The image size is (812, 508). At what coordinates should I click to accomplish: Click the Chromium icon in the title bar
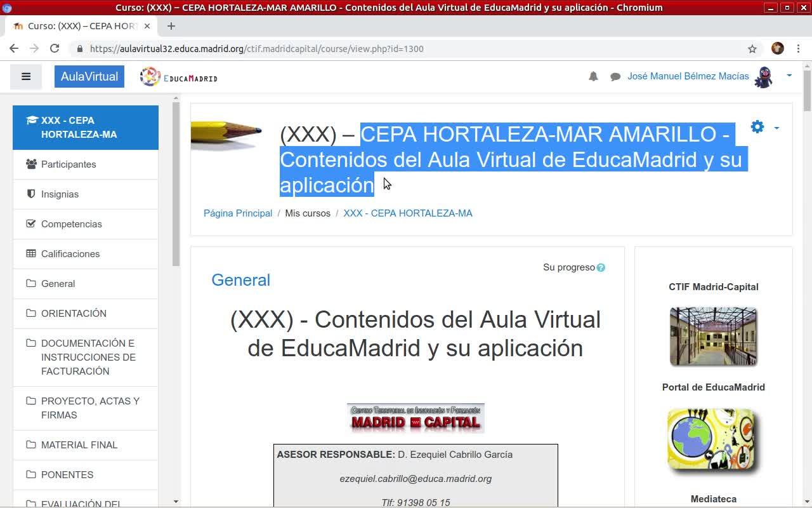tap(8, 8)
